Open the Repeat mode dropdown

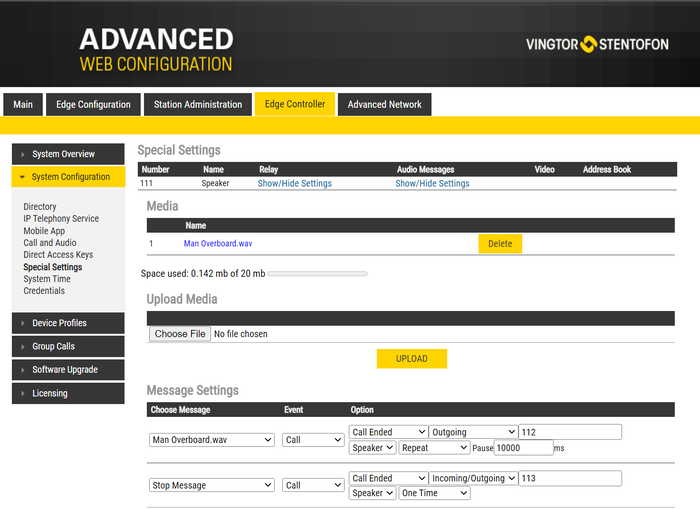point(434,448)
